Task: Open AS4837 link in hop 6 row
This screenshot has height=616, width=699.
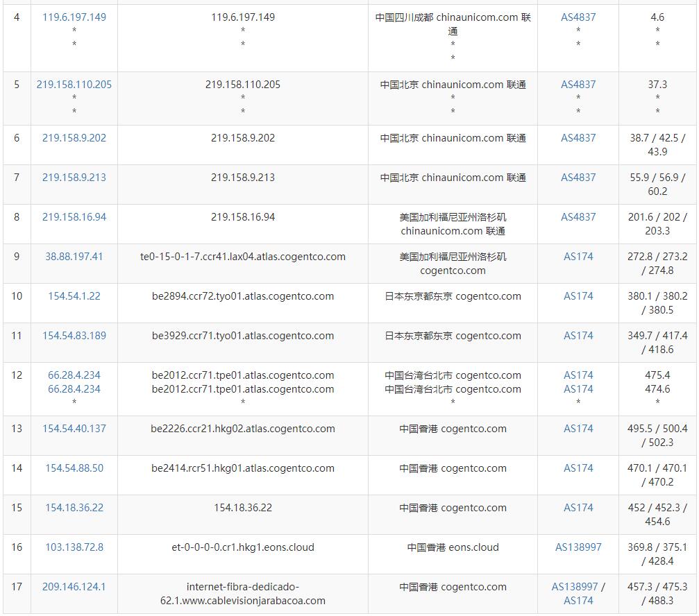Action: coord(578,138)
